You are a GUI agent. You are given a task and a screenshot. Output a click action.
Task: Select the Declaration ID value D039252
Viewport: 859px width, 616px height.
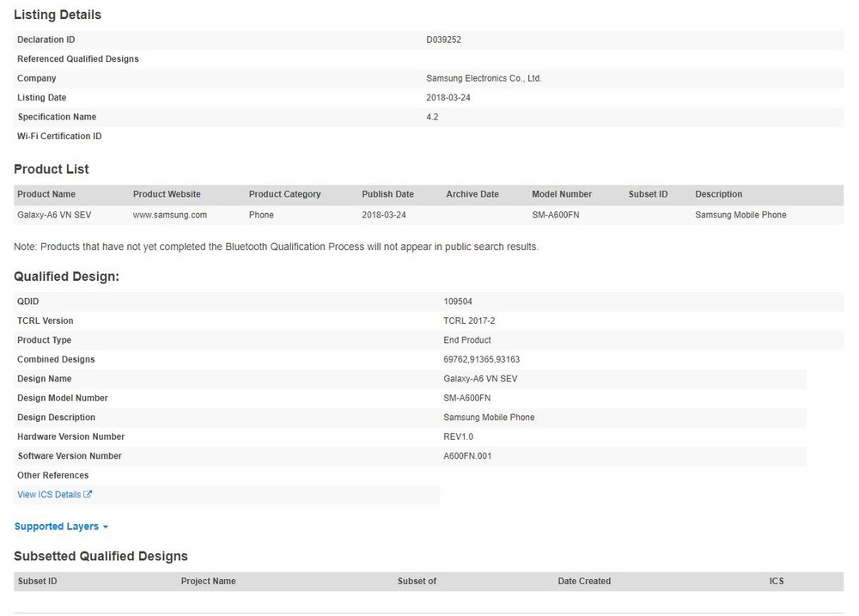[x=444, y=40]
